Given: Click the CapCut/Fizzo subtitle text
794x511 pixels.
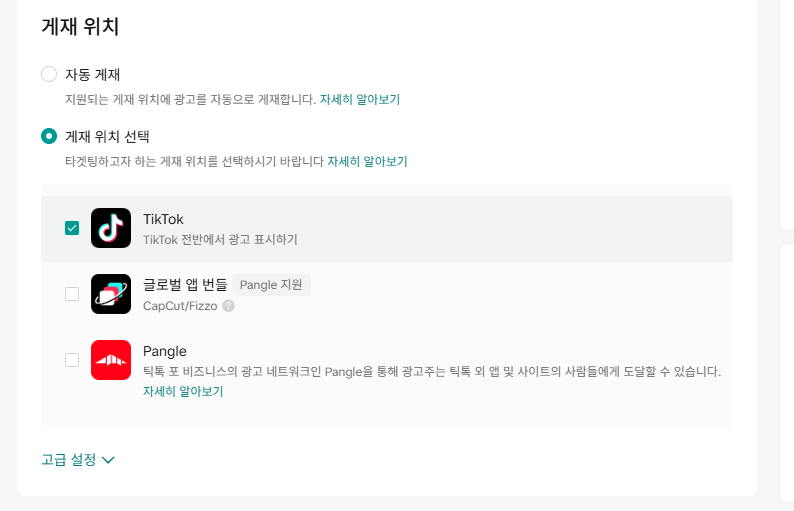Looking at the screenshot, I should (180, 306).
